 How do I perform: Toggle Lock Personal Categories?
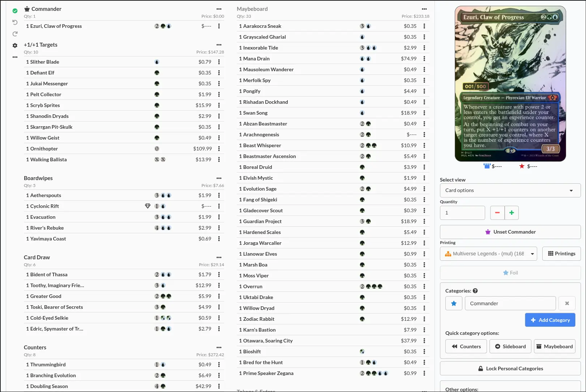(x=510, y=368)
